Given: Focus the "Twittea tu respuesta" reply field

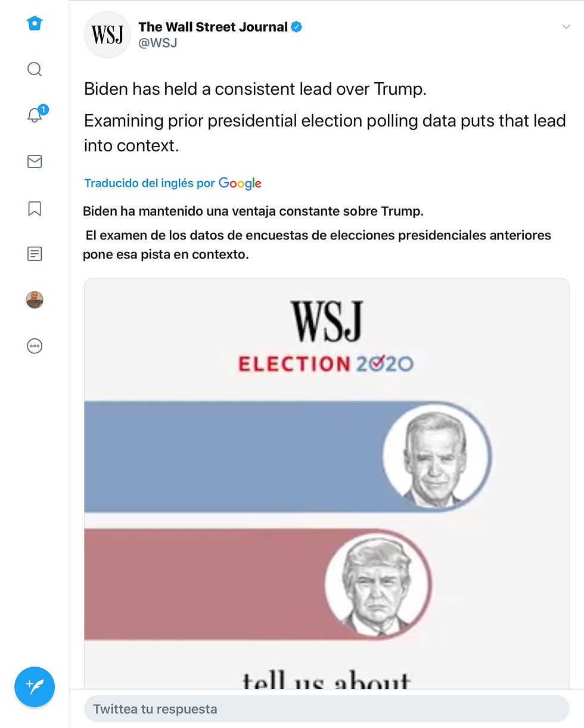Looking at the screenshot, I should tap(327, 709).
